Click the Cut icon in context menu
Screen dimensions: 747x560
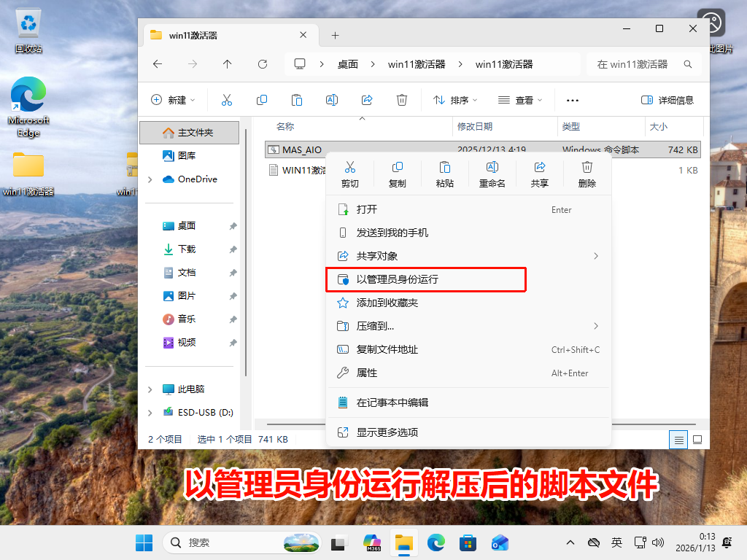click(x=349, y=175)
